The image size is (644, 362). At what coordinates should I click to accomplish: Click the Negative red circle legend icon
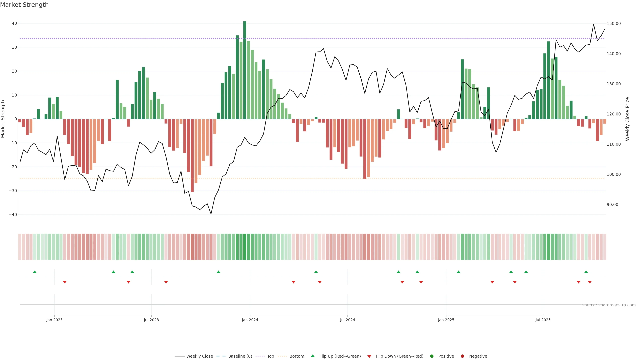tap(462, 356)
